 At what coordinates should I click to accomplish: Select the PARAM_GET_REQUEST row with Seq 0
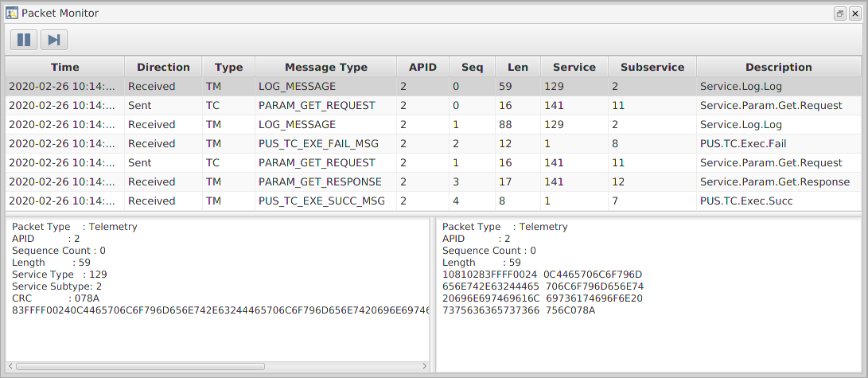pyautogui.click(x=434, y=105)
